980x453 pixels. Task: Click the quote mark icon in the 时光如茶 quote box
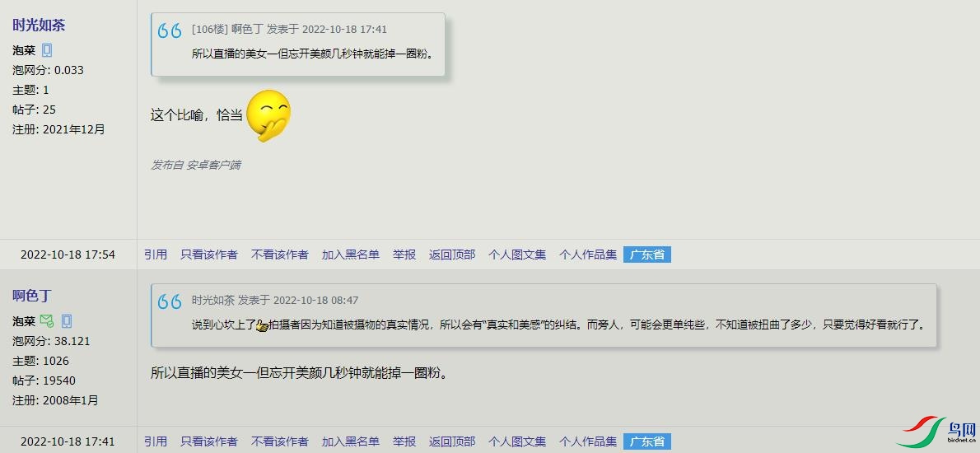click(170, 301)
